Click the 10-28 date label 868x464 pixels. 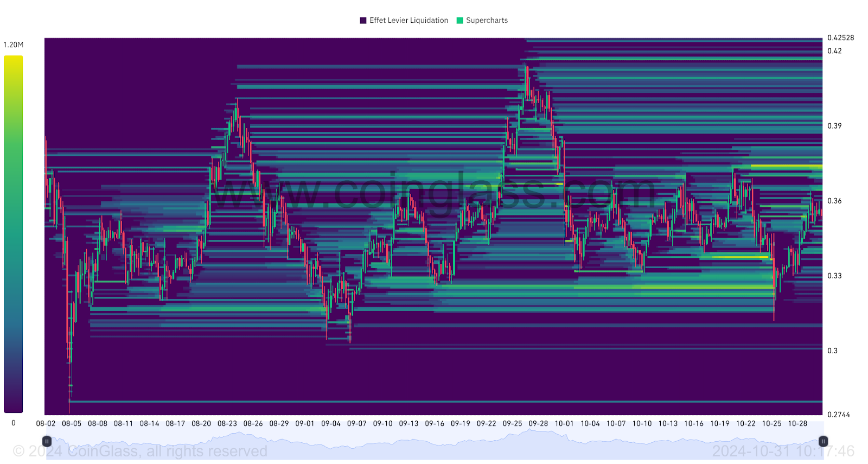(x=797, y=424)
